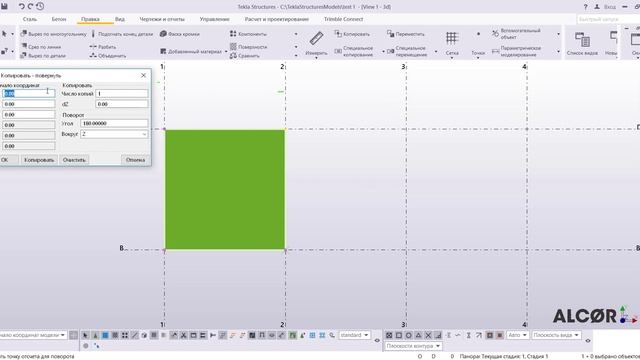Click the save icon in title bar
This screenshot has width=640, height=360.
tap(4, 6)
